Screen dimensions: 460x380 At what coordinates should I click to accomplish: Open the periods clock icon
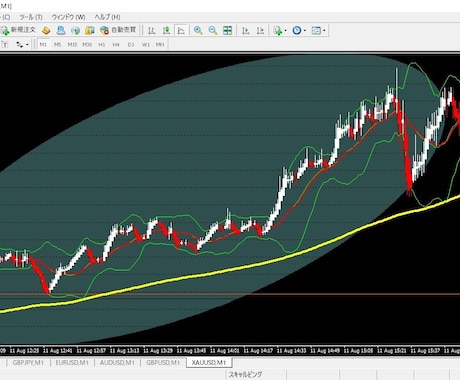296,31
